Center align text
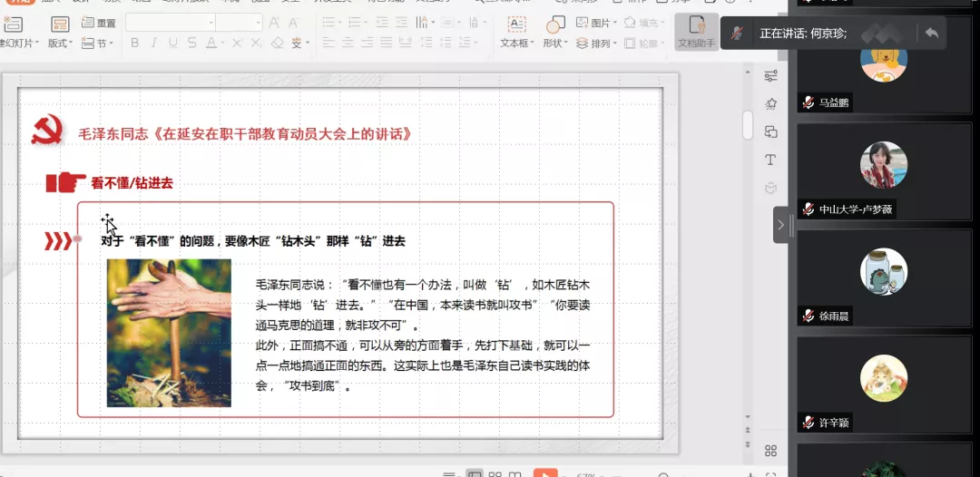The image size is (980, 477). [348, 44]
